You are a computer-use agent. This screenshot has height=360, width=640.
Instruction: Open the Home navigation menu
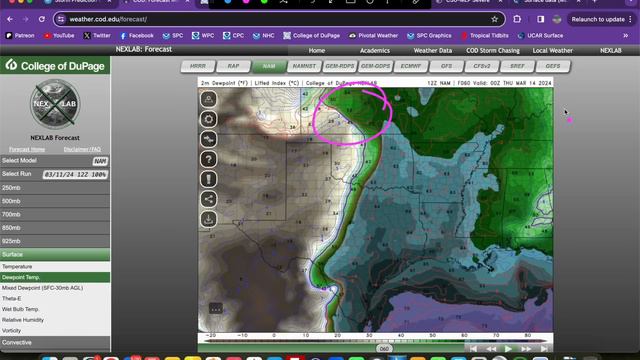(317, 51)
